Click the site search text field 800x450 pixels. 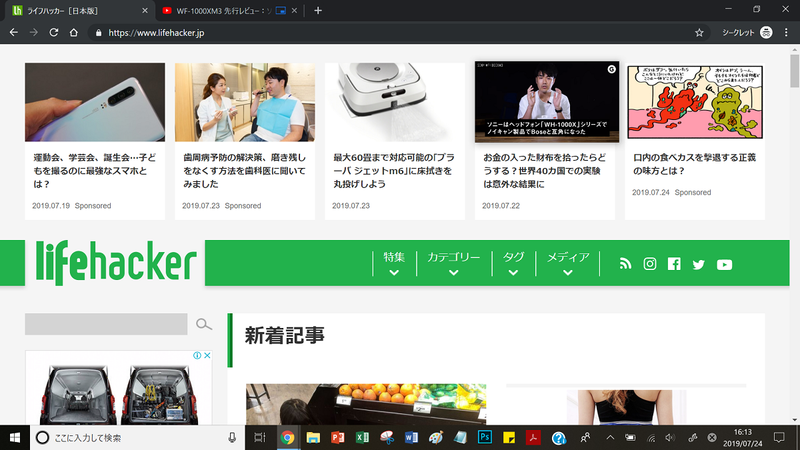[106, 324]
